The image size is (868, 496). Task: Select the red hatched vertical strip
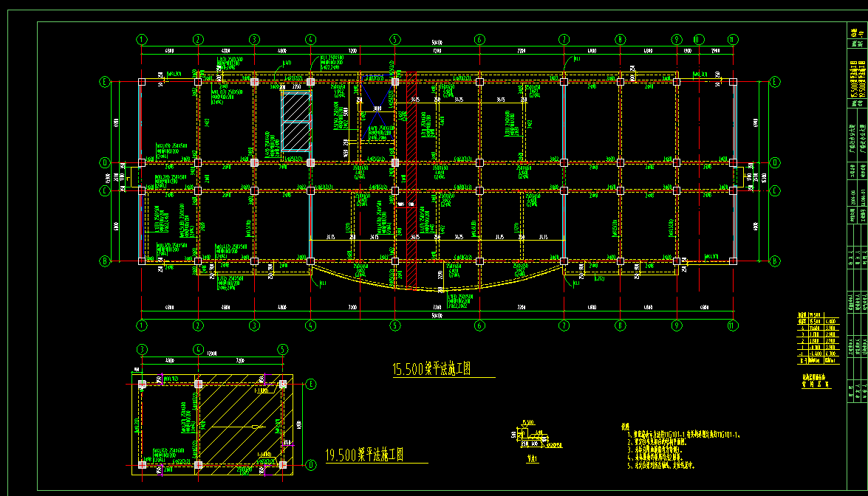[x=411, y=181]
